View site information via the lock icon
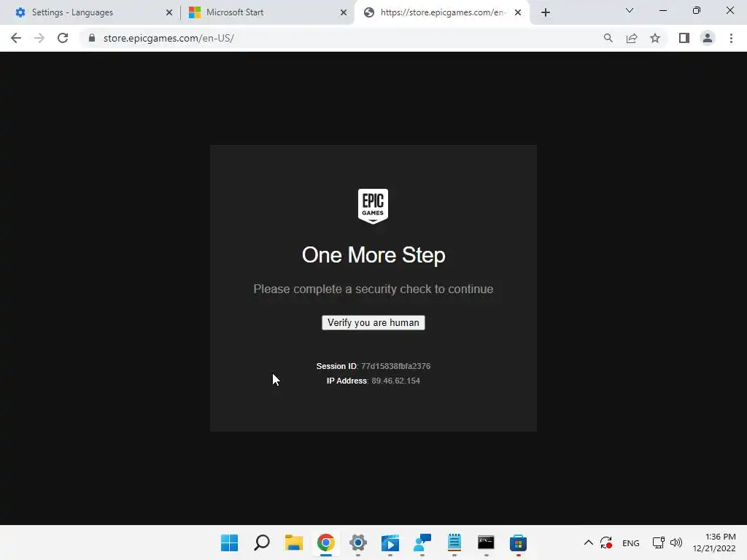Viewport: 747px width, 560px height. pos(91,38)
